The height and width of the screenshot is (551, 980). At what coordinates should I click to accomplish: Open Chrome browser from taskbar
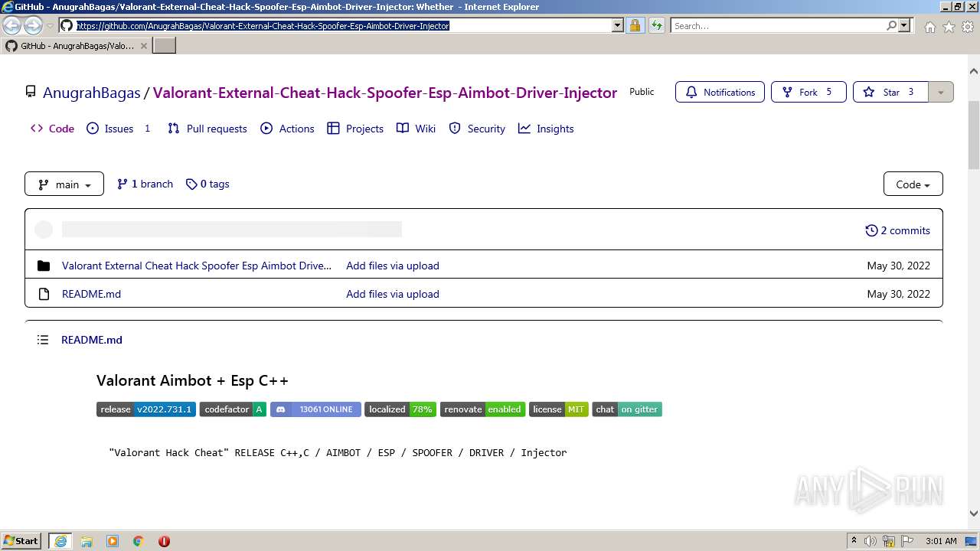coord(139,541)
